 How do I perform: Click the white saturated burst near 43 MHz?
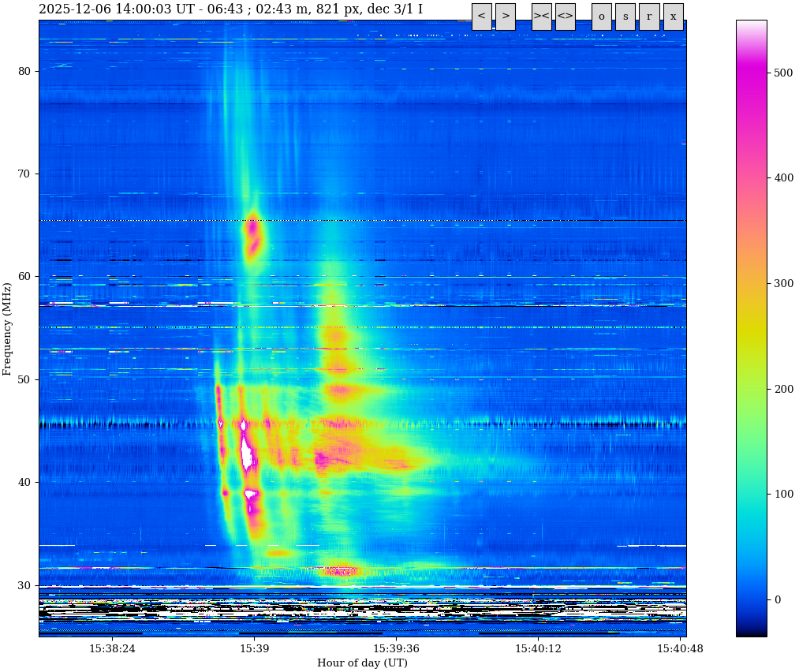click(247, 454)
